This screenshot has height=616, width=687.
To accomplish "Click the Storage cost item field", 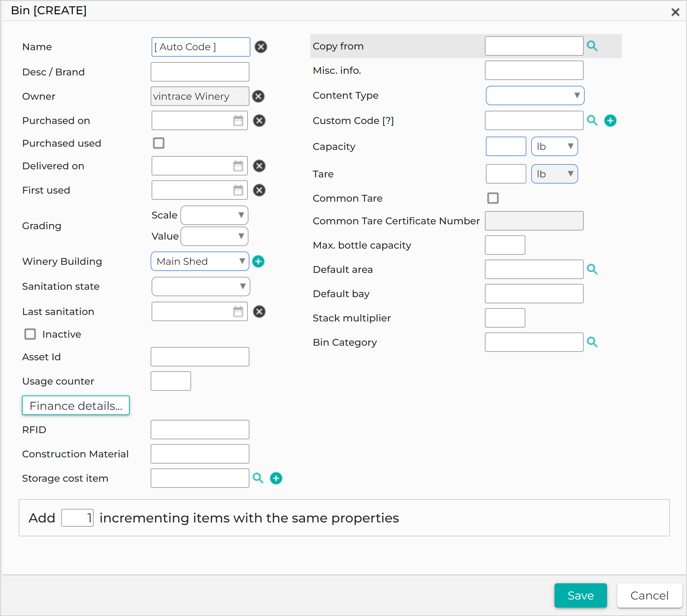I will coord(200,478).
